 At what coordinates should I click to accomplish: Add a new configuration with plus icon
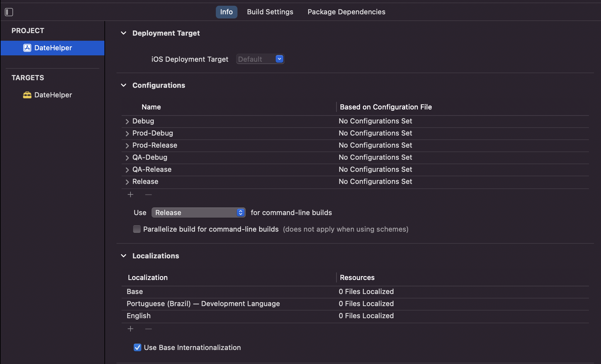(131, 194)
